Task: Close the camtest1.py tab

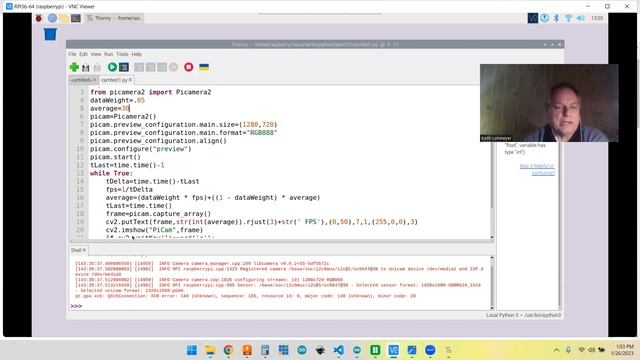Action: [x=131, y=80]
